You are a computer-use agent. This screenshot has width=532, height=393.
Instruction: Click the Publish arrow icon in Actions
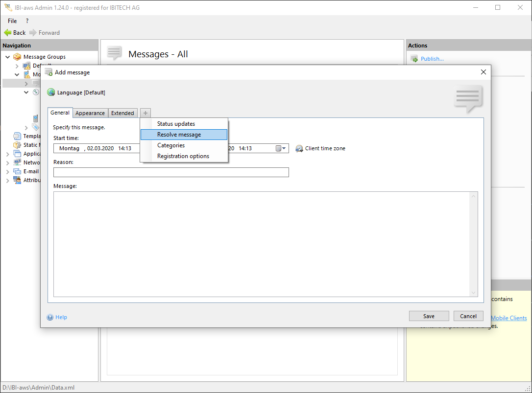tap(414, 59)
